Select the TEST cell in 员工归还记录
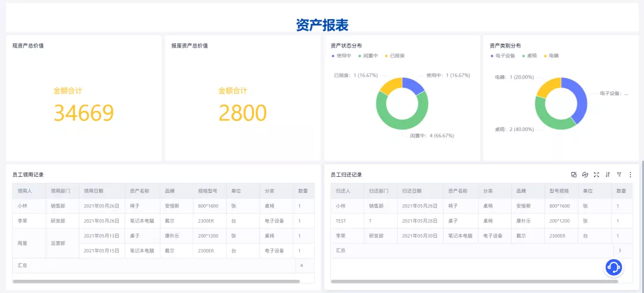This screenshot has width=644, height=293. pyautogui.click(x=348, y=221)
